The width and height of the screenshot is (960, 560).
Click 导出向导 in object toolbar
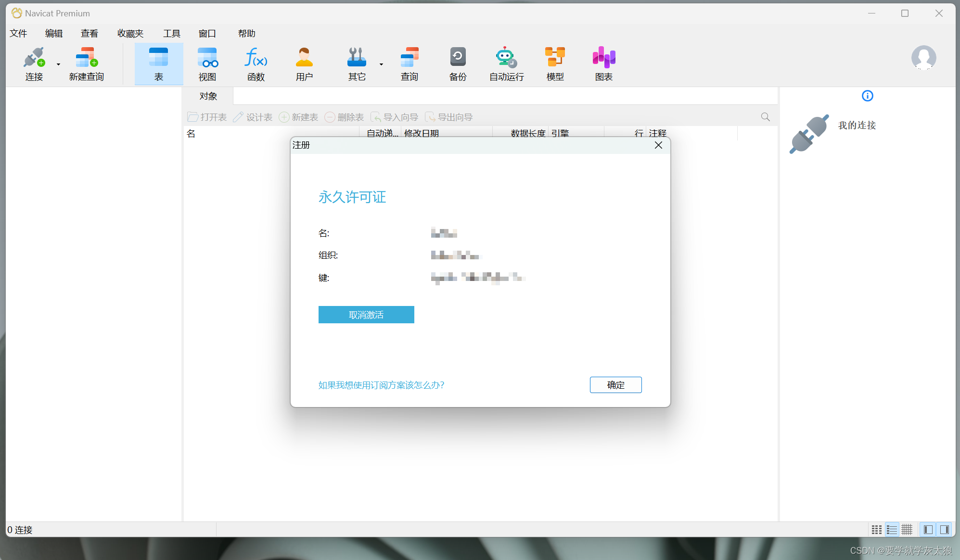[x=448, y=117]
